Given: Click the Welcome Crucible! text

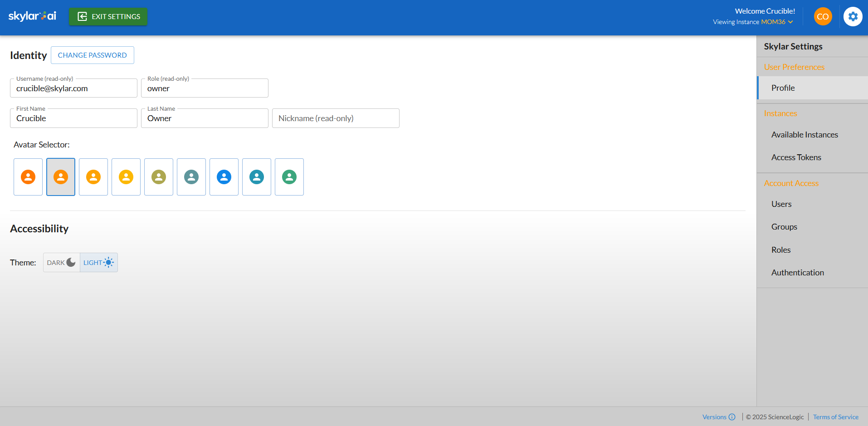Looking at the screenshot, I should 765,11.
